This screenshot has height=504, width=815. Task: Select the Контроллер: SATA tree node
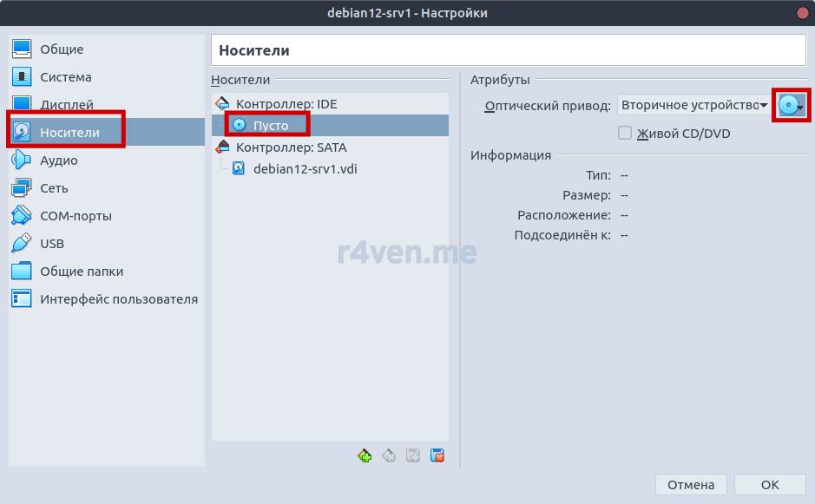[x=291, y=147]
